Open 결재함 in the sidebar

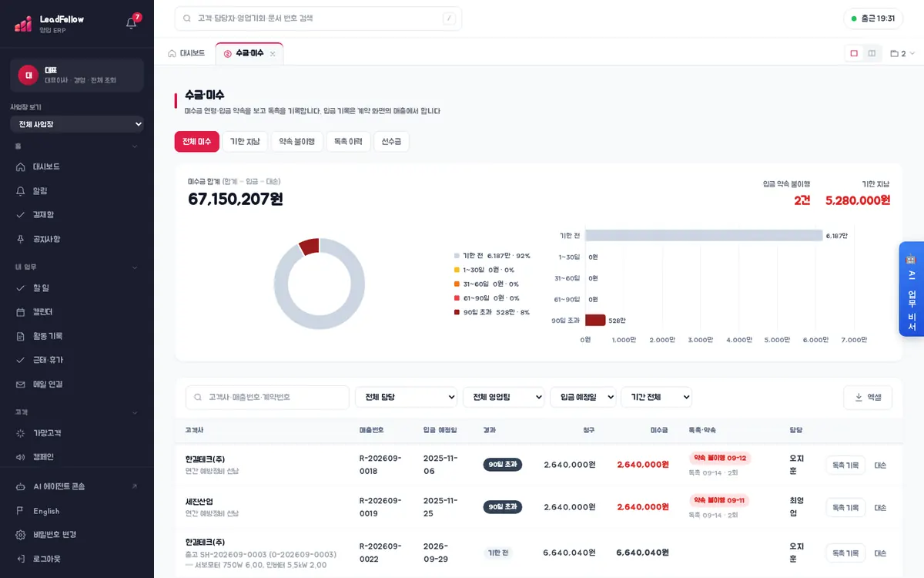click(x=77, y=214)
